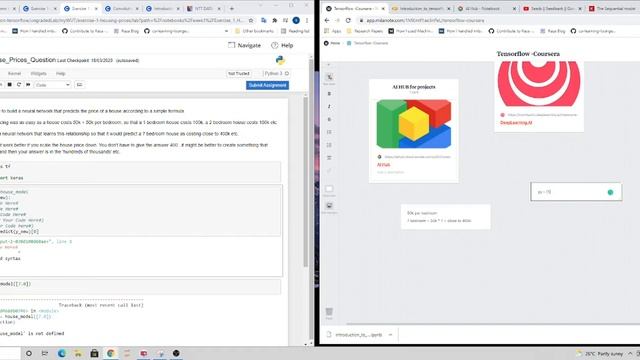Click the Python logo in the notebook header
The image size is (640, 360).
tap(280, 60)
